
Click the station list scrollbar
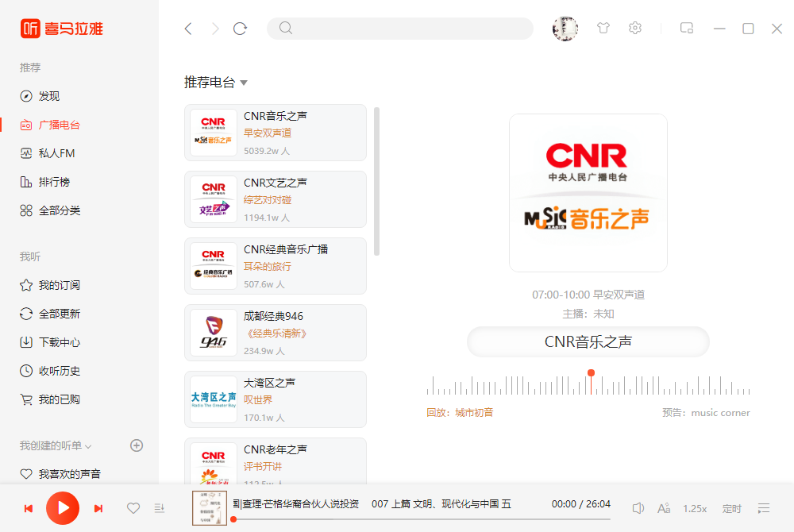pos(376,181)
